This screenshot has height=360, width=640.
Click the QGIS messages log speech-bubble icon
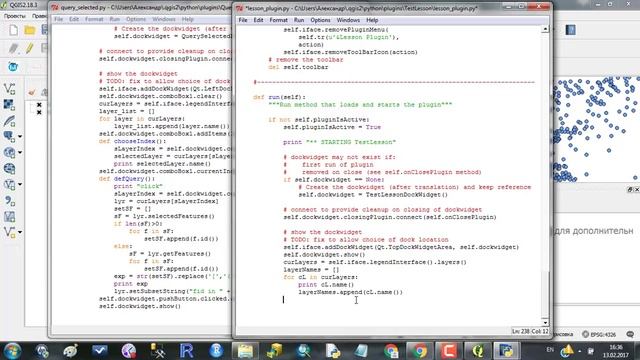(x=630, y=334)
